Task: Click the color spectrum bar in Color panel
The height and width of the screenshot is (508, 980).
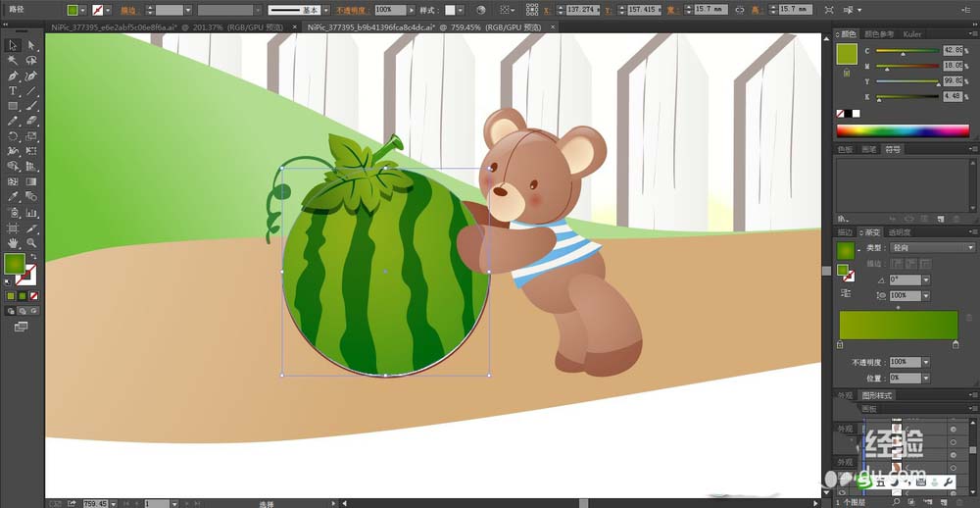Action: 903,130
